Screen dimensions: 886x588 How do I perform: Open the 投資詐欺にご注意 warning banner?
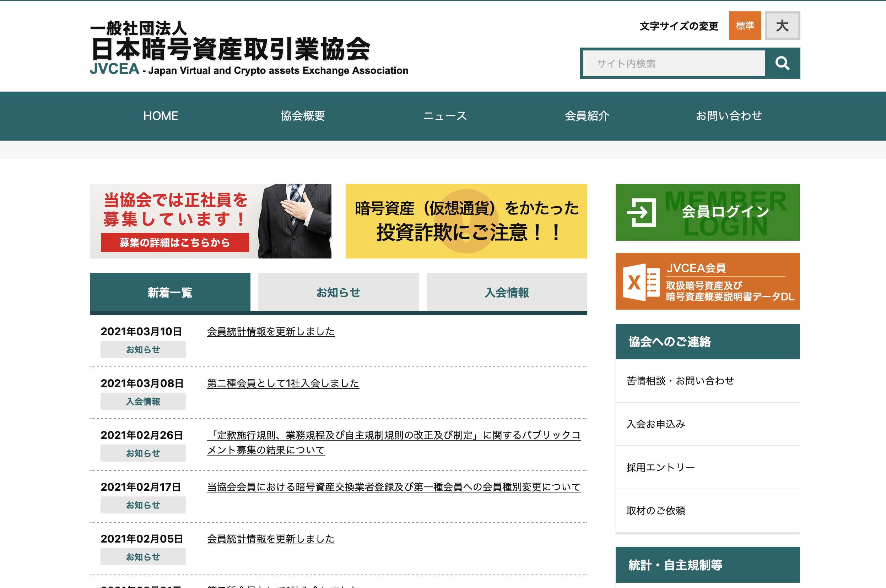point(466,221)
